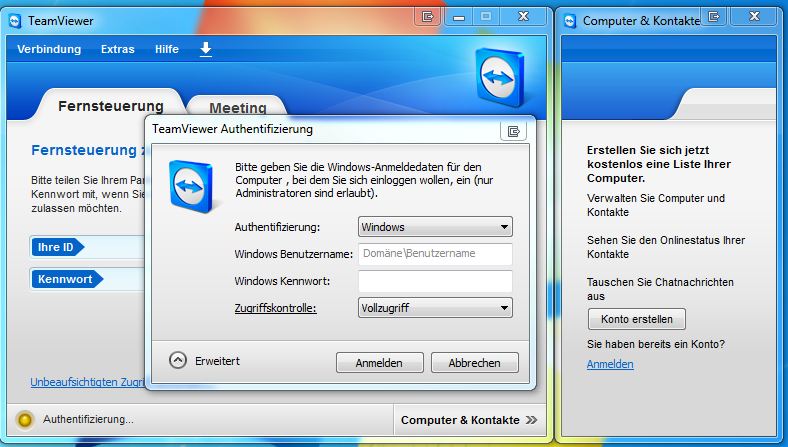Click the Abbrechen button
The width and height of the screenshot is (788, 447).
474,363
